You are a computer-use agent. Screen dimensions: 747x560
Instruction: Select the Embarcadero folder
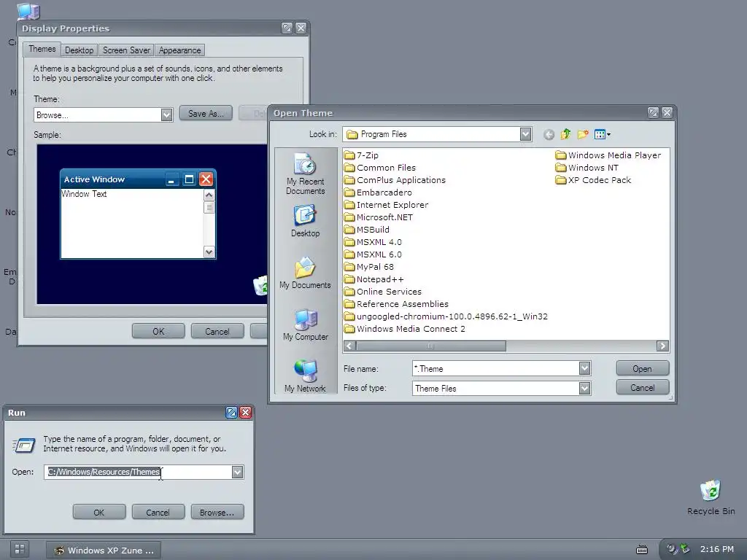379,192
